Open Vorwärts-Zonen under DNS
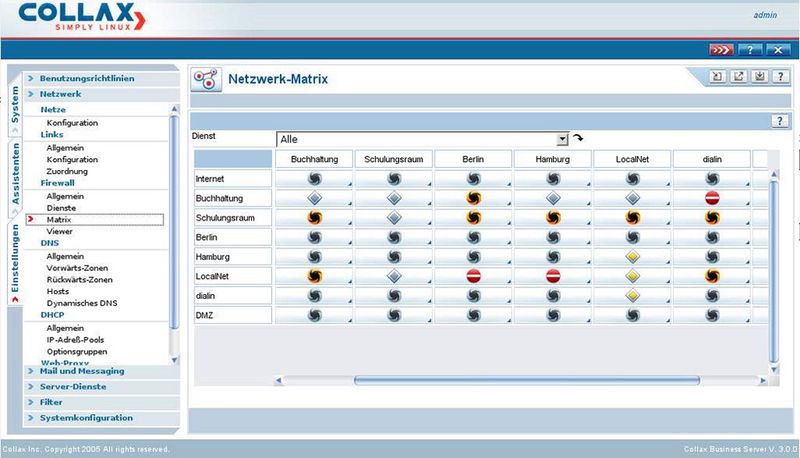The image size is (800, 458). click(x=77, y=268)
